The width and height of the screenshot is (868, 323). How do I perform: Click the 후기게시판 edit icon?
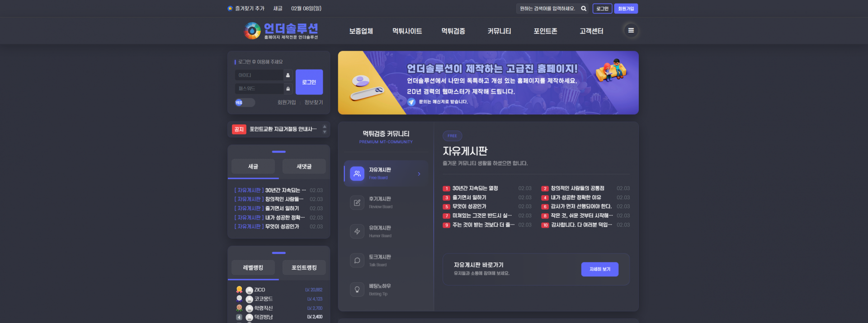357,202
